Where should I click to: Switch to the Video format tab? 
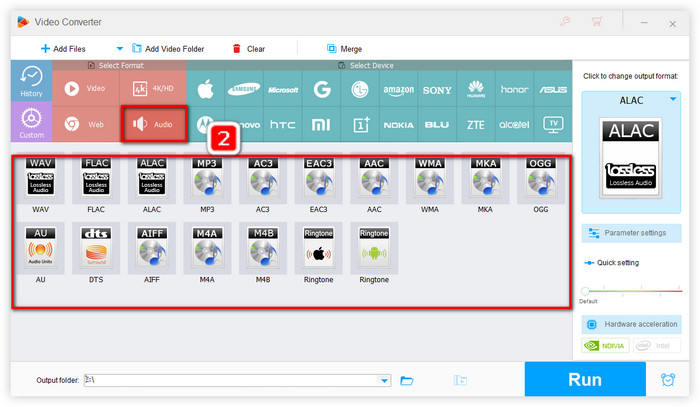pyautogui.click(x=86, y=88)
